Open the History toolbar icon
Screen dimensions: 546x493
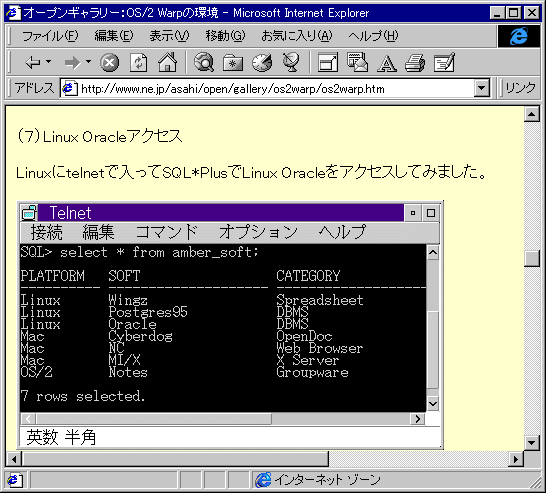262,63
